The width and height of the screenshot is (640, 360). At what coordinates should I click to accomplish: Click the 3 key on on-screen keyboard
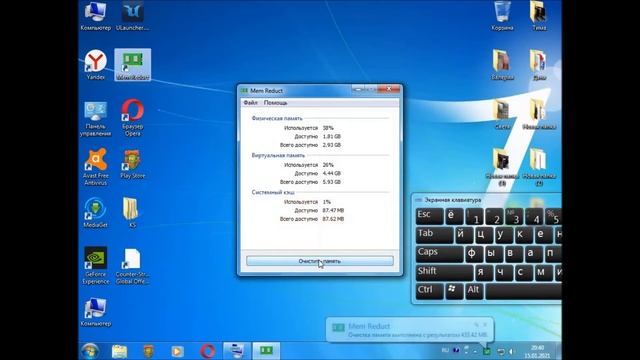click(x=514, y=216)
